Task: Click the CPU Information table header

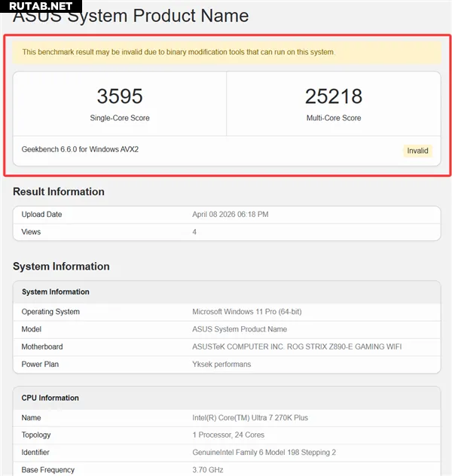Action: click(x=50, y=398)
